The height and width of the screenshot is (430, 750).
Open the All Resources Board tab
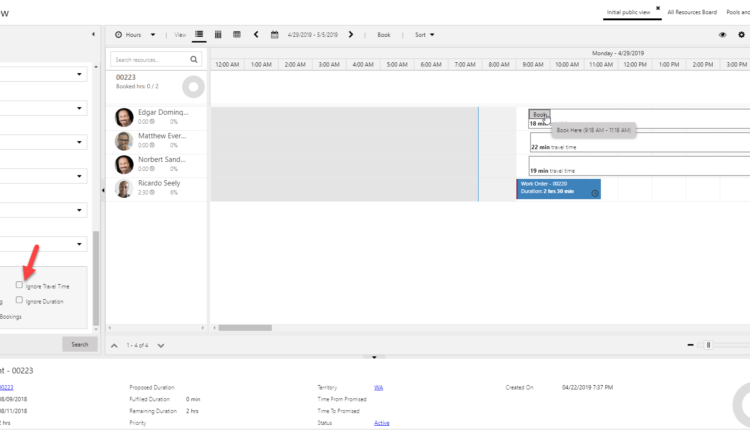click(691, 12)
